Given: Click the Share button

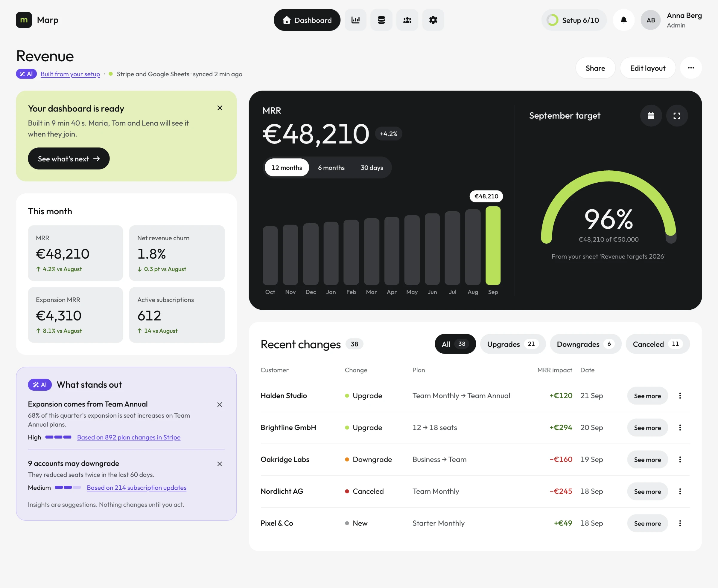Looking at the screenshot, I should pos(595,68).
